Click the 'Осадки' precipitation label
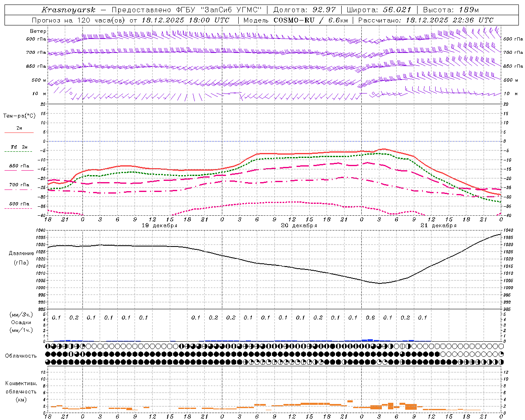The image size is (525, 420). [21, 322]
